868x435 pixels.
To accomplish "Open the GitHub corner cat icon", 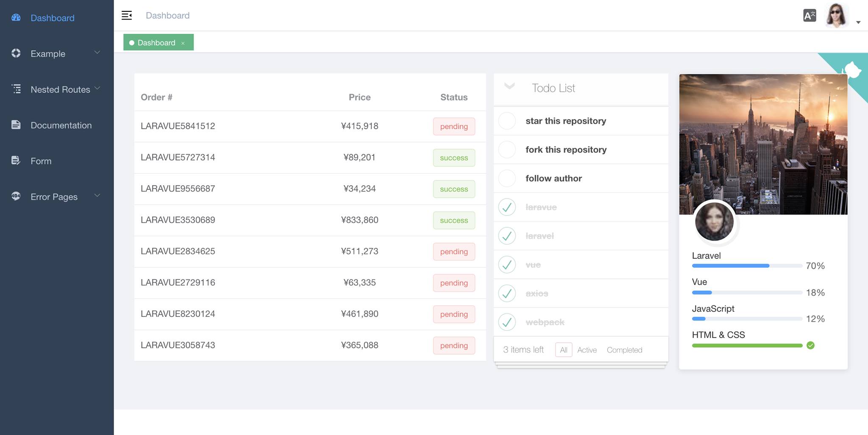I will click(852, 69).
